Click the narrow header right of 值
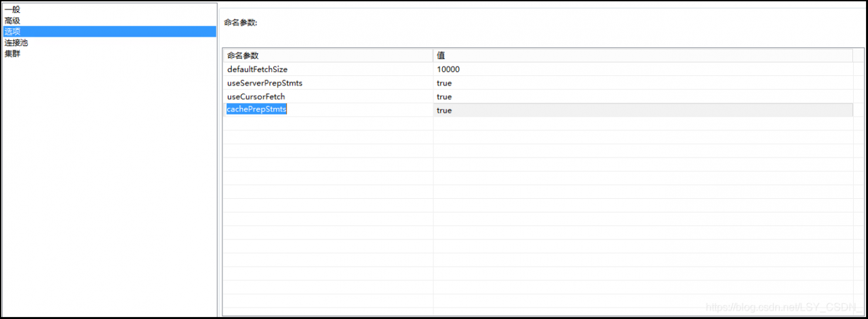This screenshot has width=868, height=319. tap(858, 55)
